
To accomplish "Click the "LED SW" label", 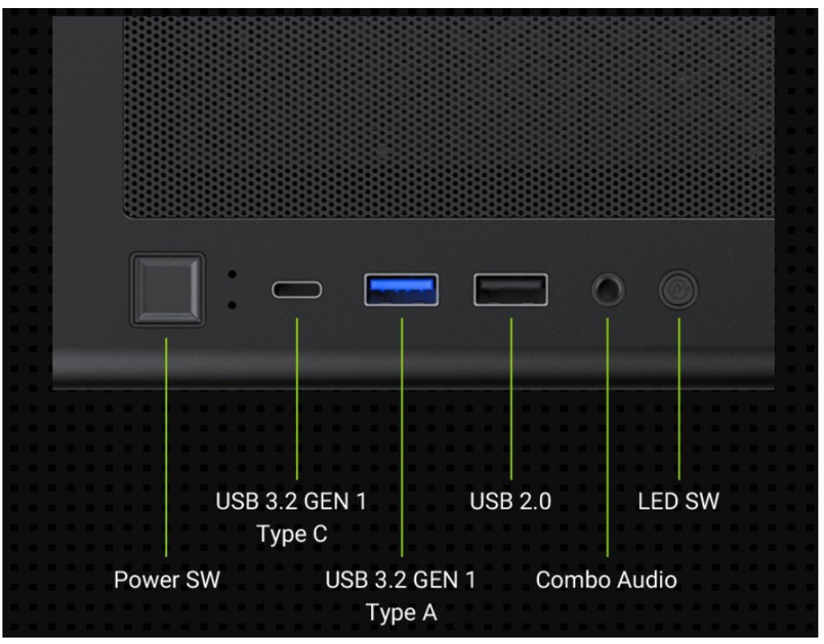I will 678,502.
